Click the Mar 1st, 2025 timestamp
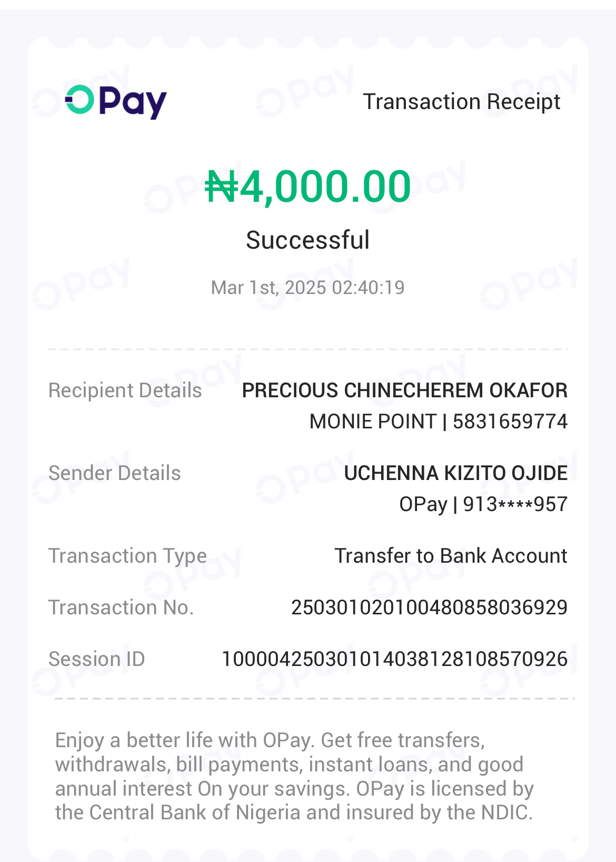 308,288
